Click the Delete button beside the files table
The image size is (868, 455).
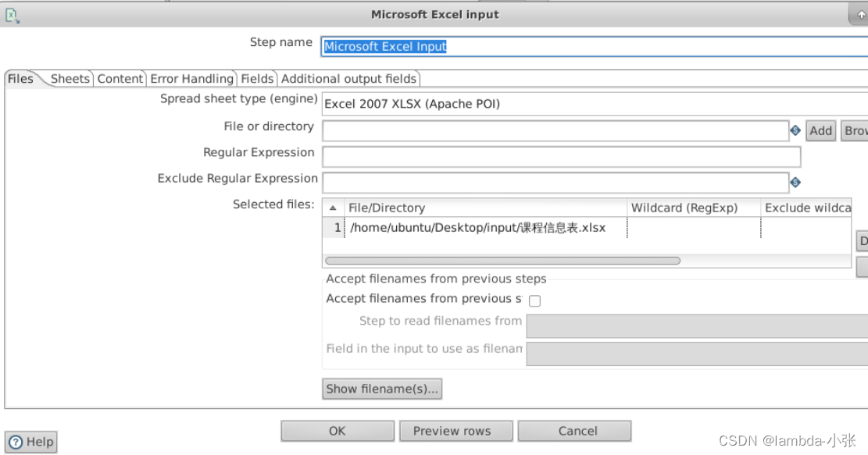click(863, 242)
